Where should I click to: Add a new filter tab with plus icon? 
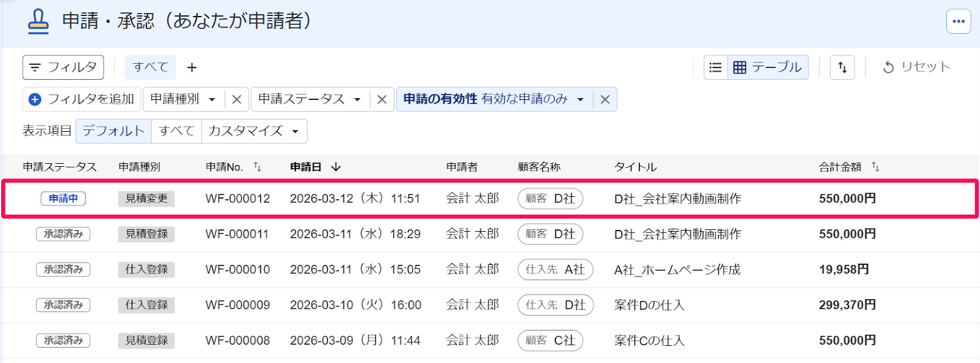click(x=192, y=67)
